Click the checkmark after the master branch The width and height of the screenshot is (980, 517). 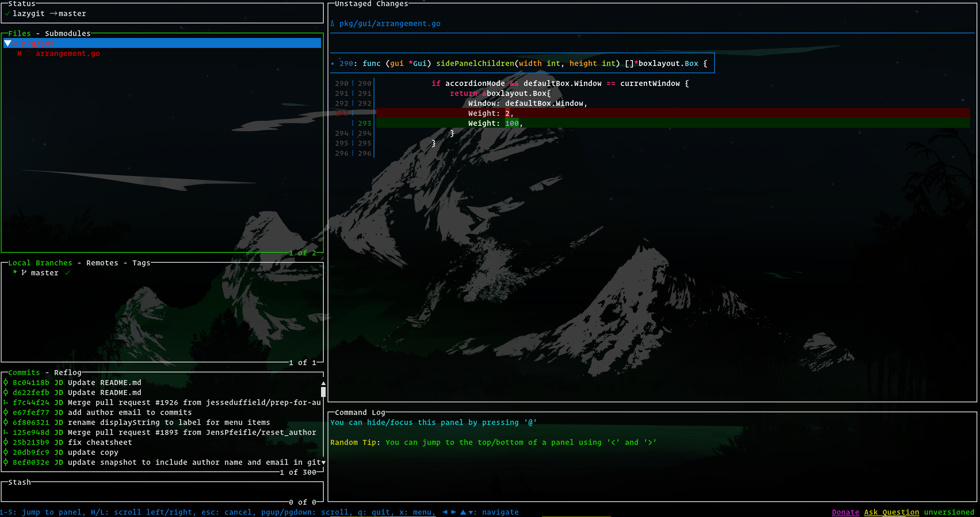click(68, 273)
